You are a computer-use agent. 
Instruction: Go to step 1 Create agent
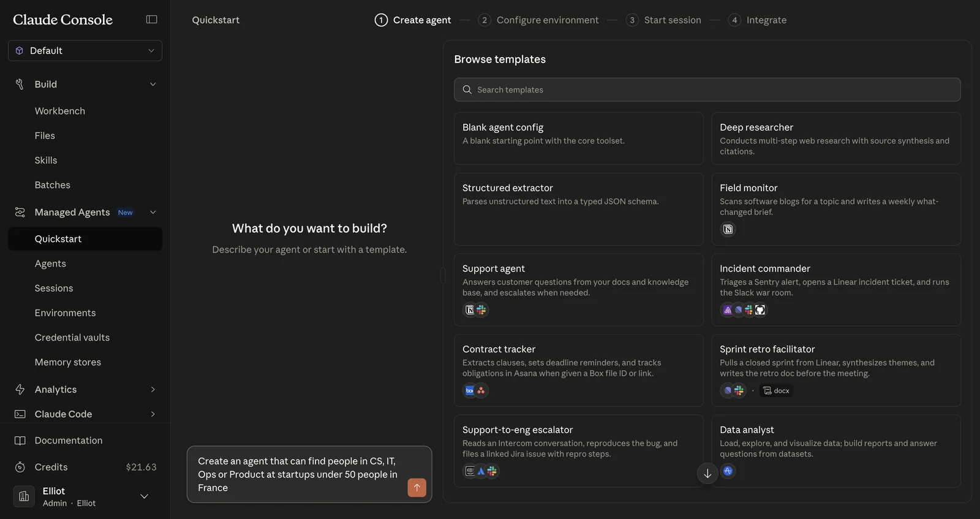click(413, 20)
